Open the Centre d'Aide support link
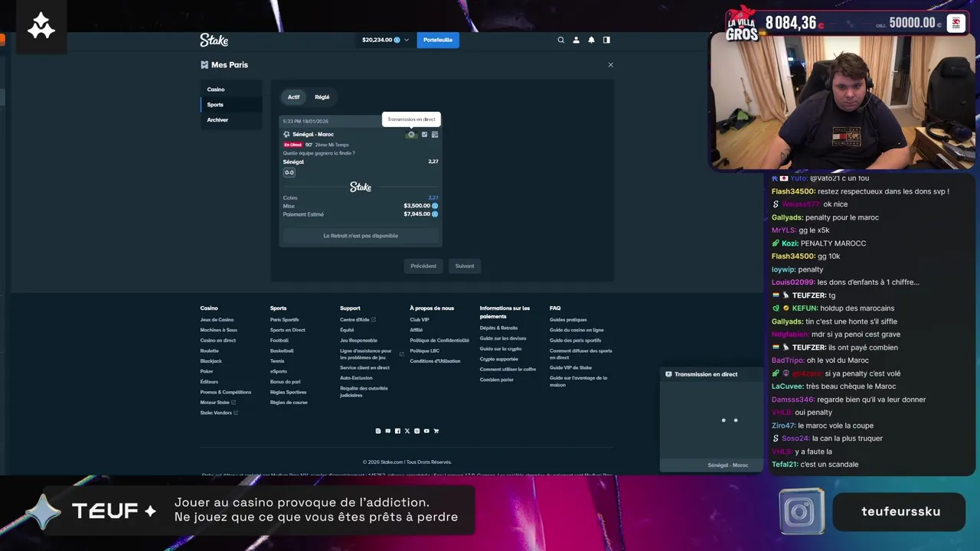Image resolution: width=980 pixels, height=551 pixels. (358, 320)
